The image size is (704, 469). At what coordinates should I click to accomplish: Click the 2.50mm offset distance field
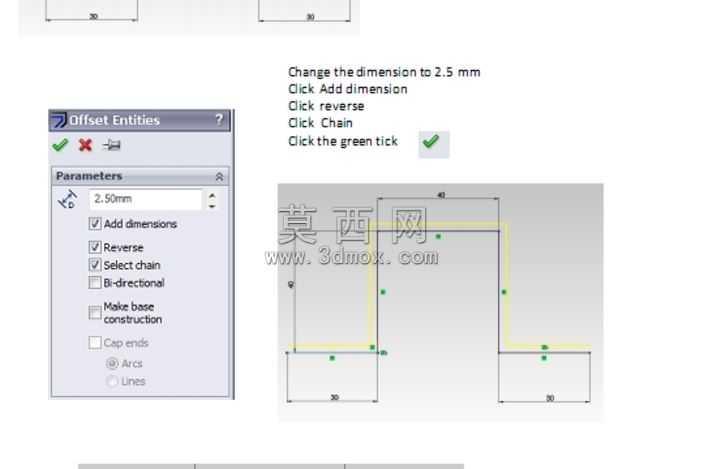(x=145, y=199)
